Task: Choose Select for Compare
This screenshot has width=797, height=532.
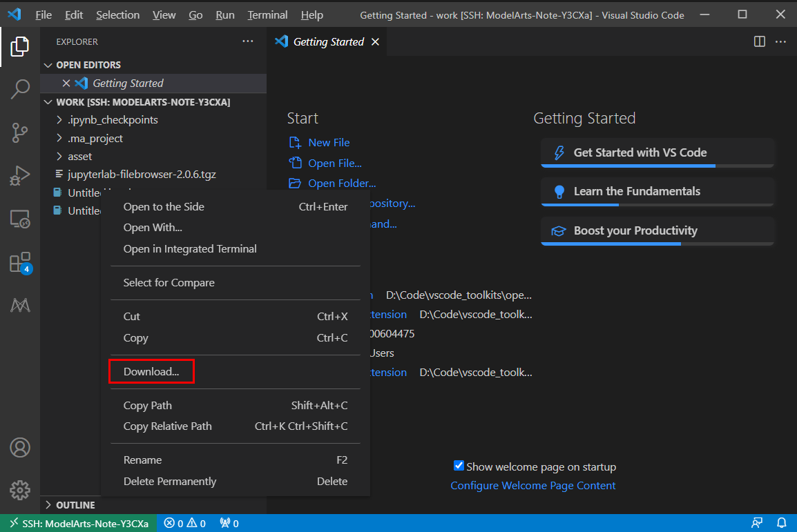Action: 236,282
